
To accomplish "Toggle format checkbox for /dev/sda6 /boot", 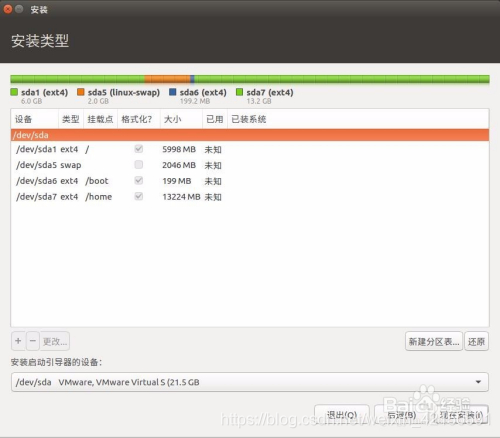I will click(x=139, y=180).
